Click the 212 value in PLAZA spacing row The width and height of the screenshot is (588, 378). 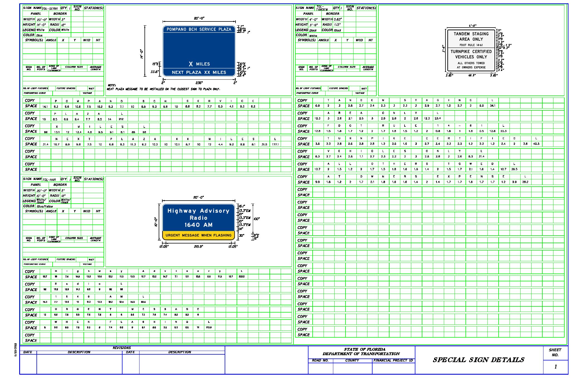pyautogui.click(x=121, y=119)
